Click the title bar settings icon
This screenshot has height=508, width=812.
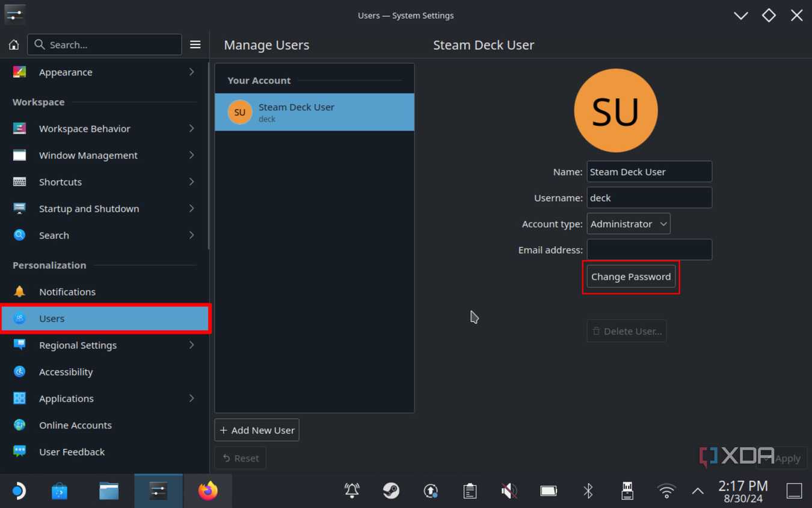click(14, 14)
